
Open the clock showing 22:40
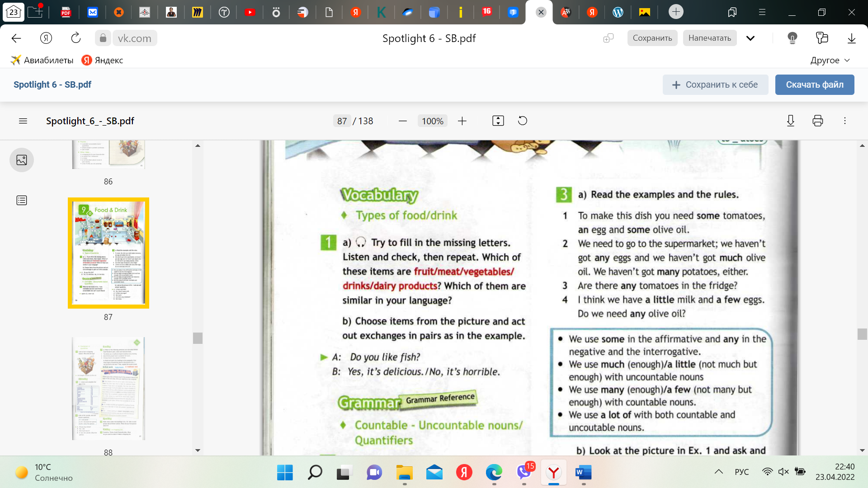point(835,472)
